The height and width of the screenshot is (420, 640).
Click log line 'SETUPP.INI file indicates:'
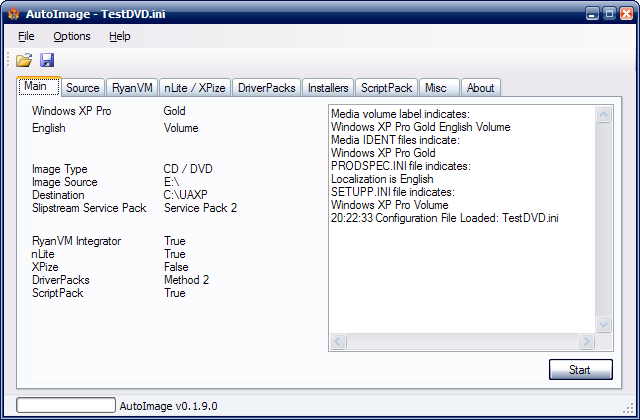pyautogui.click(x=393, y=193)
